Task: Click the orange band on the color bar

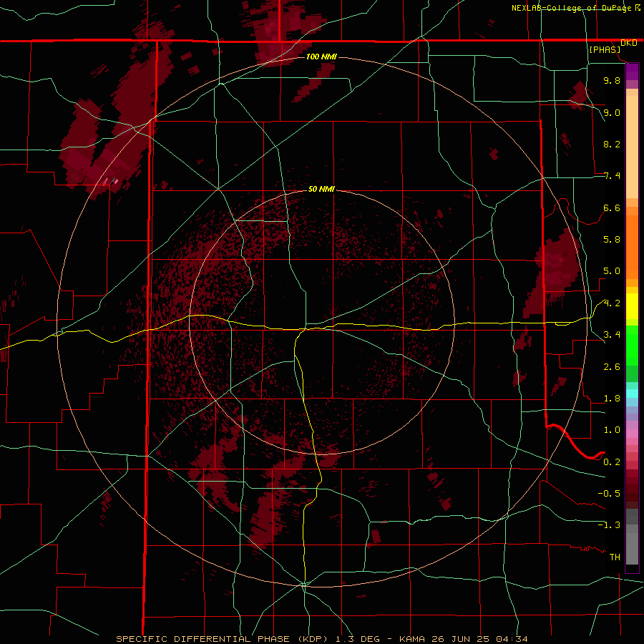Action: coord(632,248)
